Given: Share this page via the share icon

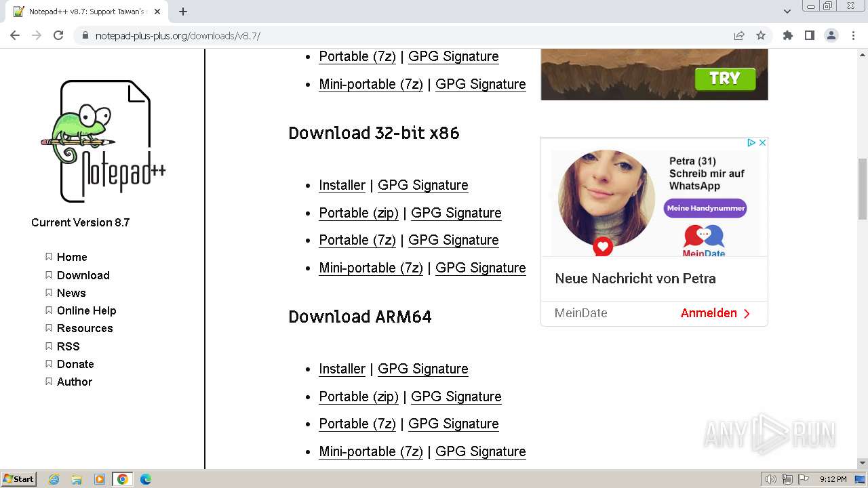Looking at the screenshot, I should pos(739,35).
